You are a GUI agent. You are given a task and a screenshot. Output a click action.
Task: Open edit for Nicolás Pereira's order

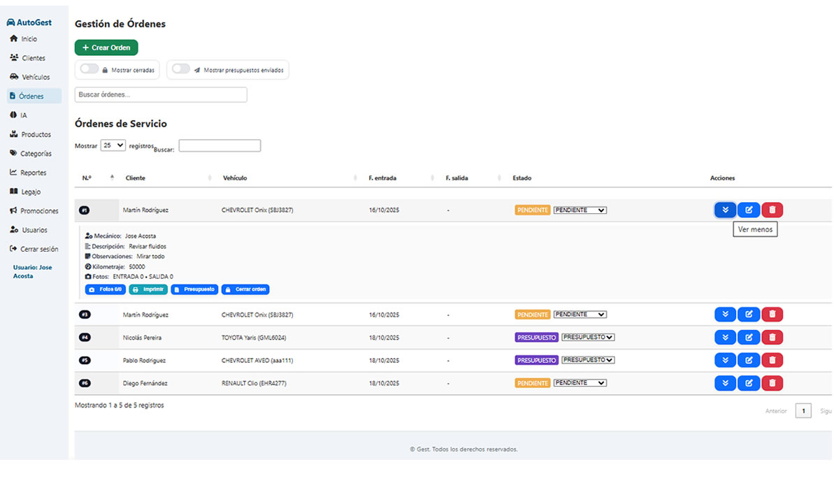(x=748, y=338)
